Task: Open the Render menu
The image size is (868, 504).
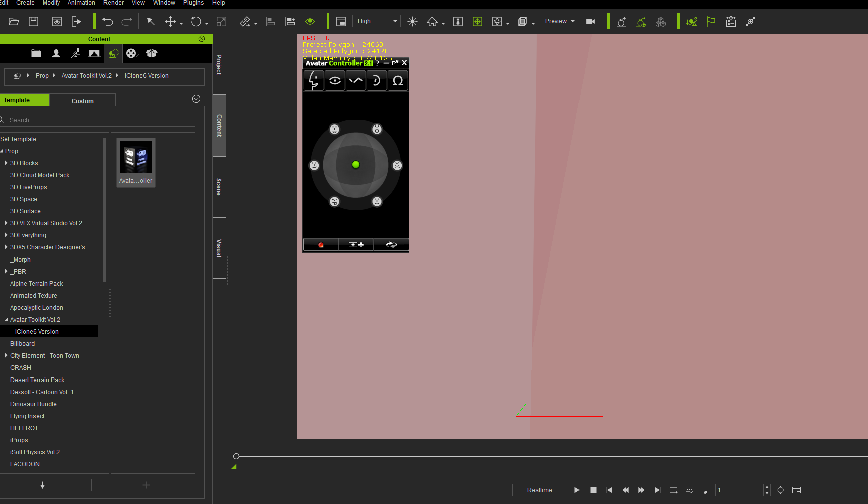Action: 113,3
